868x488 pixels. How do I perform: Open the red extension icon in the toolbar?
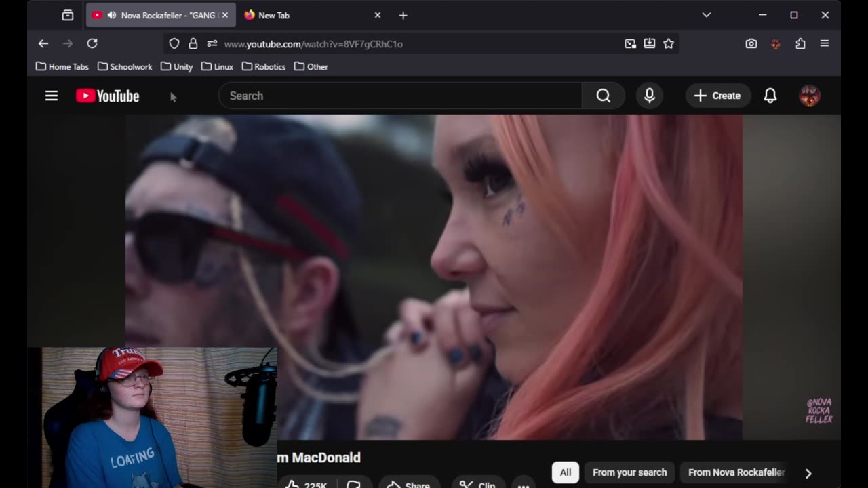pyautogui.click(x=776, y=43)
